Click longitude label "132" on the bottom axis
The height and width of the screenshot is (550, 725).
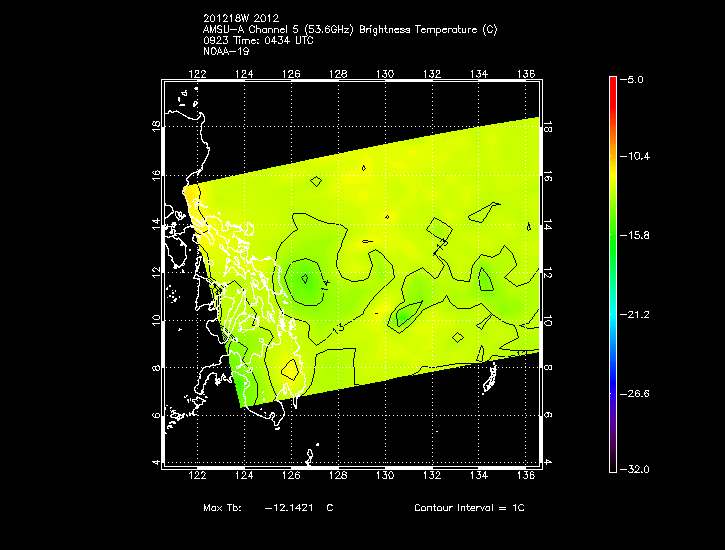(x=432, y=475)
